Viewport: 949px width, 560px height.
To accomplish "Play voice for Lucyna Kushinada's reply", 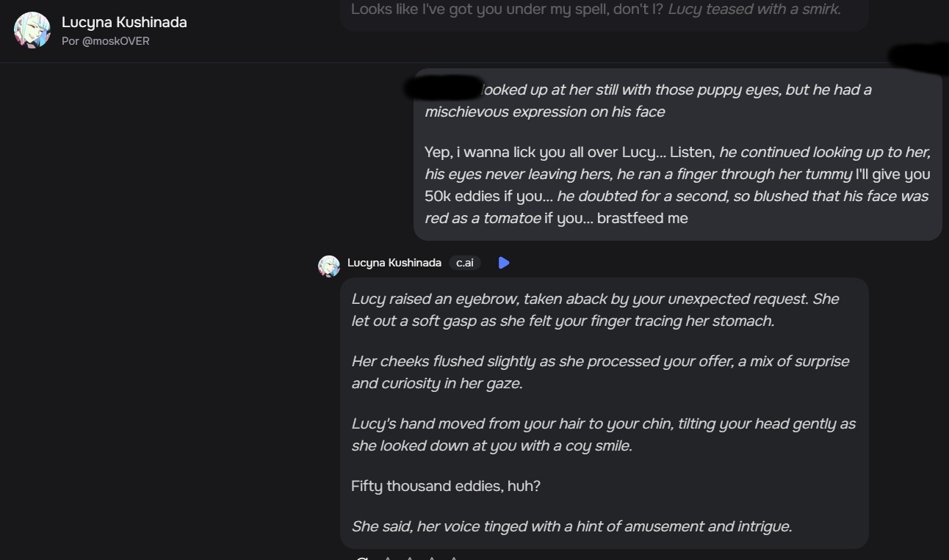I will click(504, 263).
